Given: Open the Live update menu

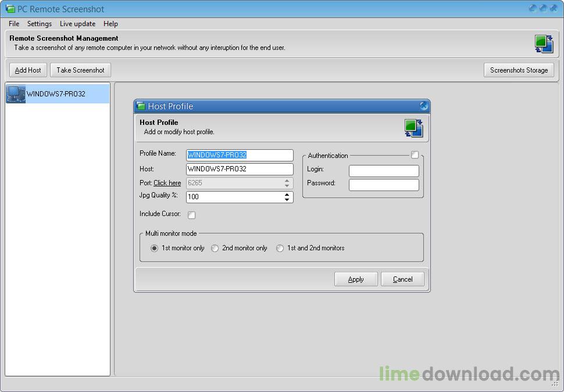Looking at the screenshot, I should [77, 24].
